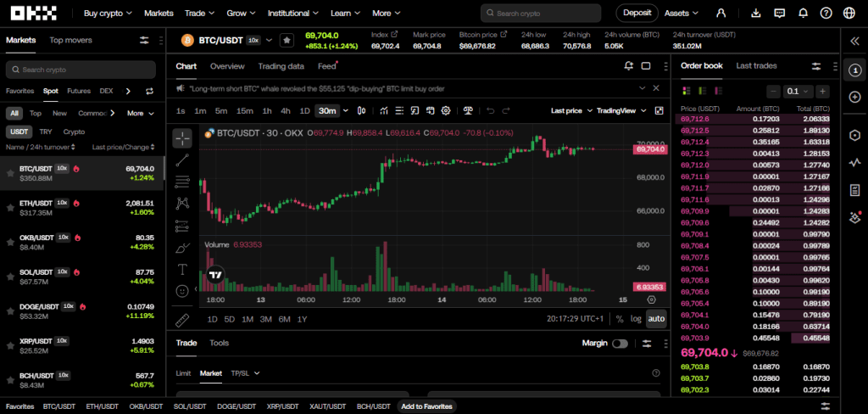Select the 1h chart interval
This screenshot has width=868, height=414.
267,111
